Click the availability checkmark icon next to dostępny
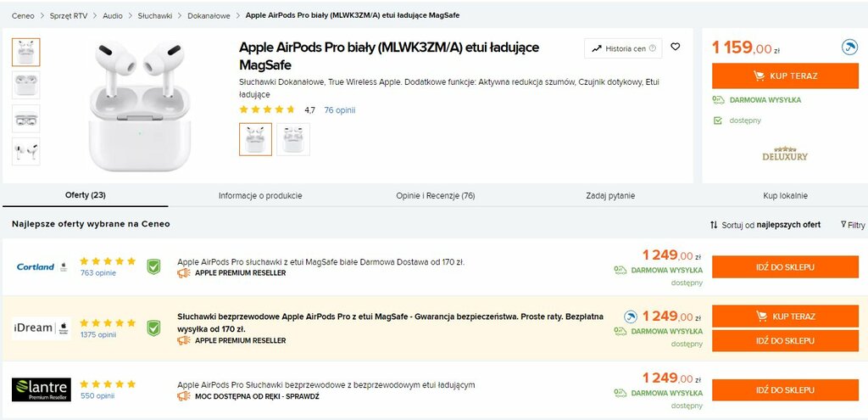Screen dimensions: 868x420 click(x=718, y=120)
